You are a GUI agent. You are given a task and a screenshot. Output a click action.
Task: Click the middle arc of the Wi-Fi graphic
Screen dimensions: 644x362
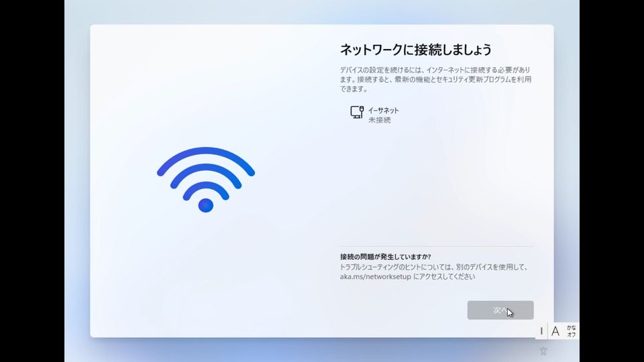click(x=206, y=169)
